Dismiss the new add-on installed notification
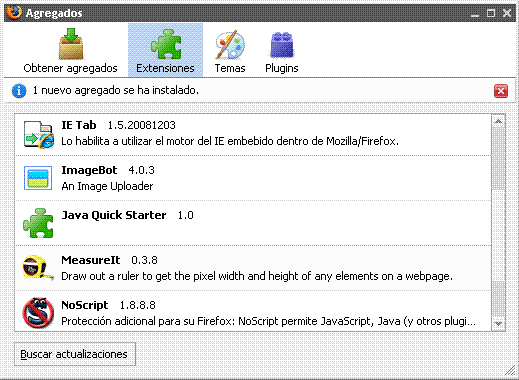This screenshot has width=519, height=380. (x=501, y=91)
